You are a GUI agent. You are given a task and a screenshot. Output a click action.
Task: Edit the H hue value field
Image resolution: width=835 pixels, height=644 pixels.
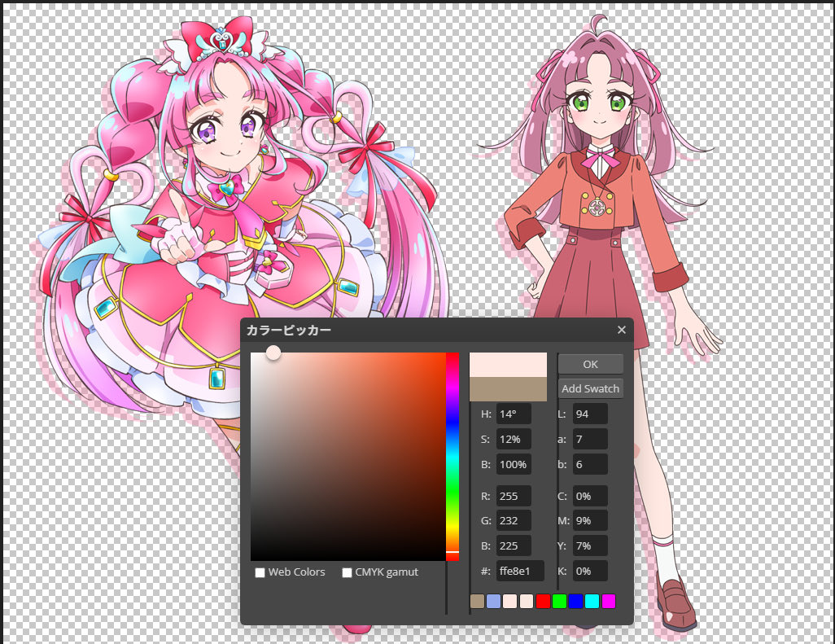click(x=514, y=414)
